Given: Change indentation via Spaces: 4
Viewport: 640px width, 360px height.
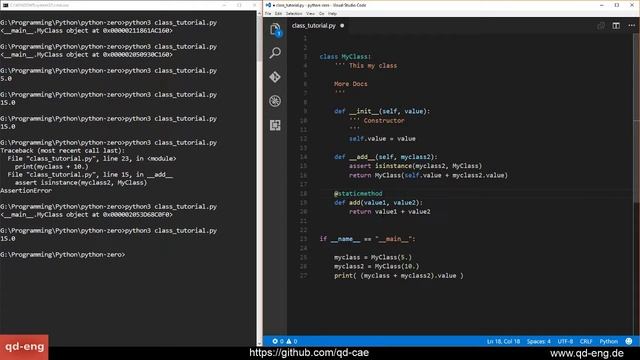Looking at the screenshot, I should 538,341.
